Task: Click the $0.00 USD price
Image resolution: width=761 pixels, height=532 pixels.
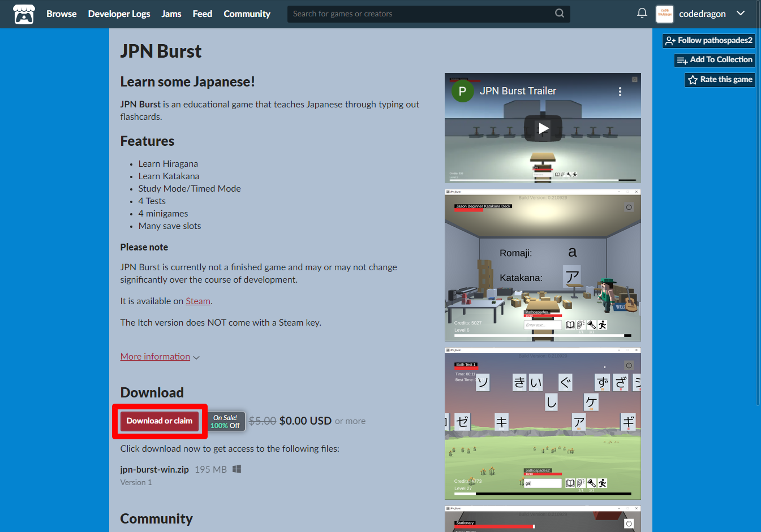Action: tap(306, 421)
